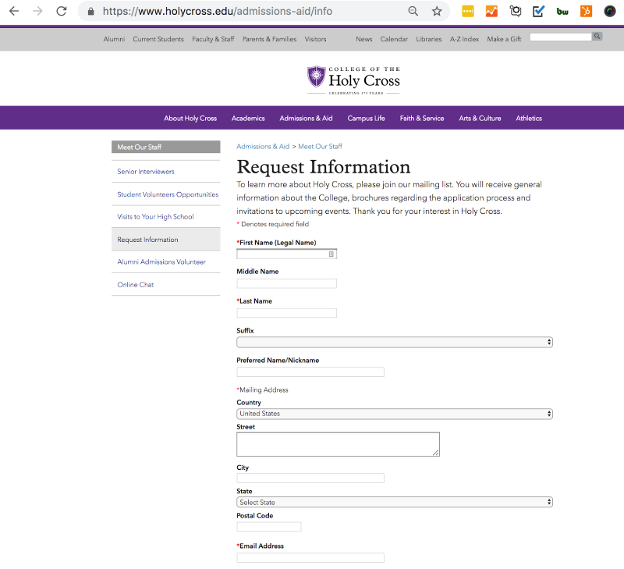Open Current Students link
Viewport: 624px width, 569px height.
158,39
